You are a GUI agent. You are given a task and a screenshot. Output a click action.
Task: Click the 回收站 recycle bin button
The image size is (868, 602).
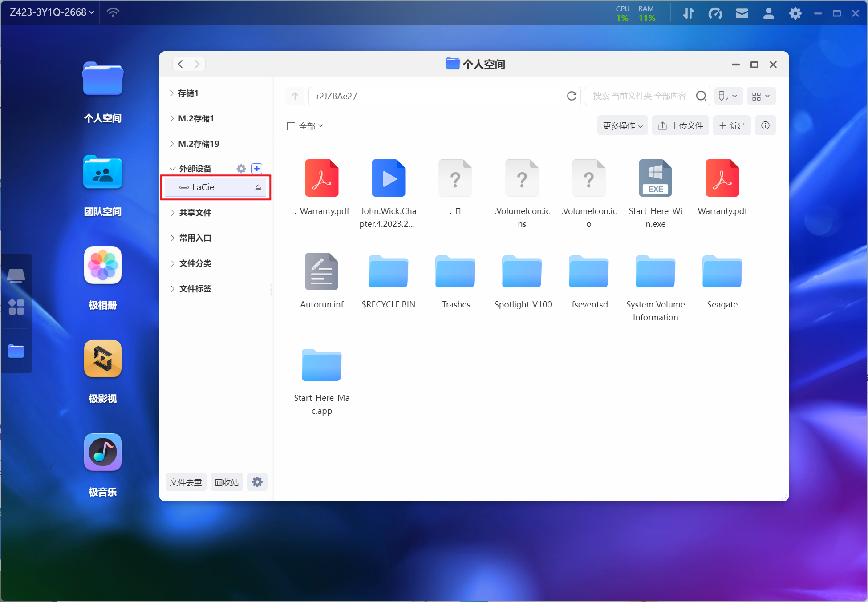click(227, 482)
